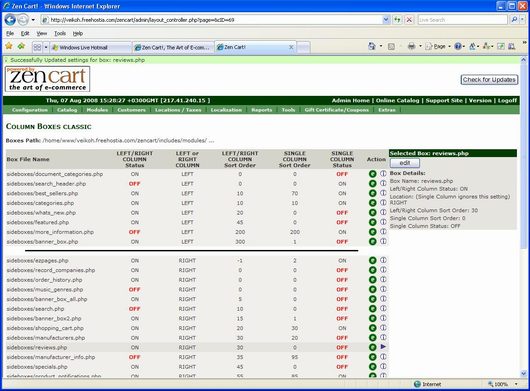Click green action circle for whats_new.php
The image size is (530, 391).
coord(372,213)
